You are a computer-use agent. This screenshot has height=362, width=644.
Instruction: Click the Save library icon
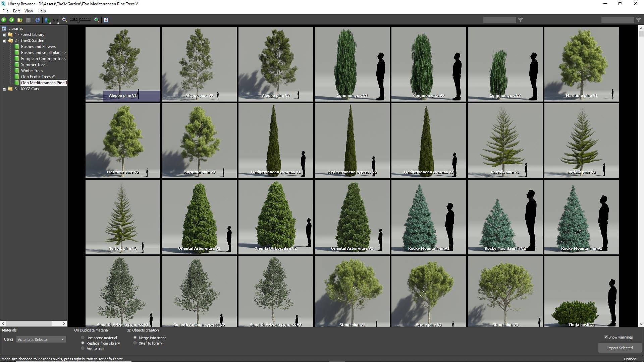[x=28, y=20]
